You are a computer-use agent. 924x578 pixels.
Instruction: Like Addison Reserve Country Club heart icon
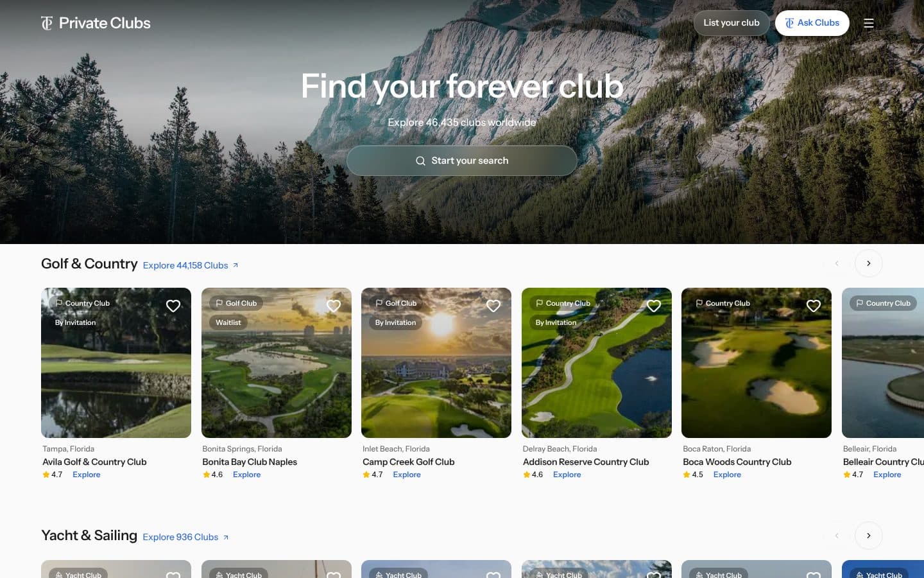point(654,306)
